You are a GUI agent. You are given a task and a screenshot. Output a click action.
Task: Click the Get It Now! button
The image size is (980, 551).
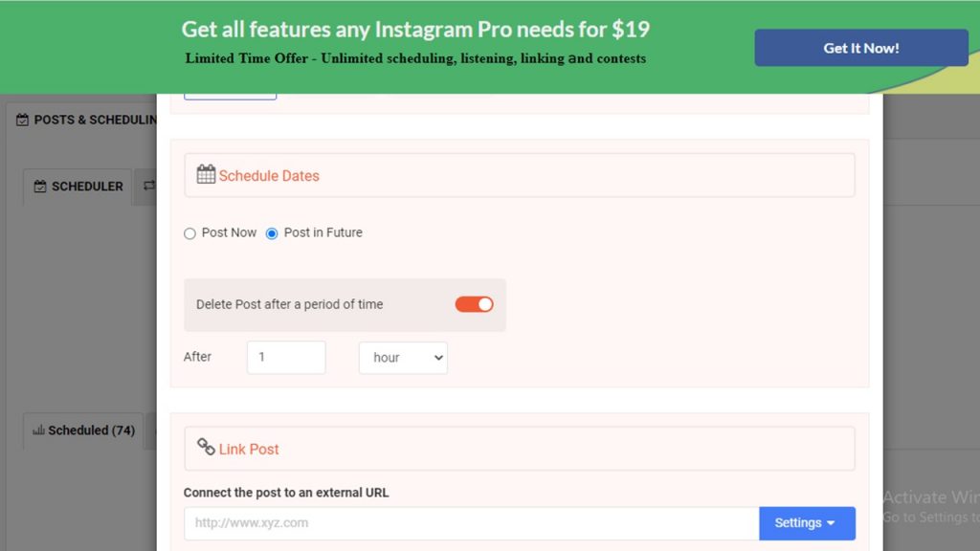coord(860,48)
